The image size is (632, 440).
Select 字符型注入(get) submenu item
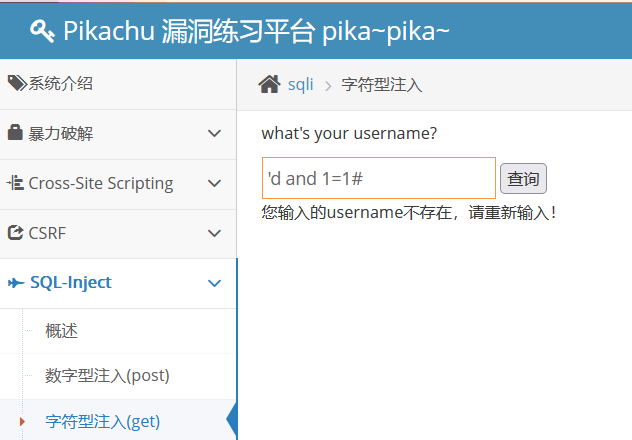click(x=103, y=421)
